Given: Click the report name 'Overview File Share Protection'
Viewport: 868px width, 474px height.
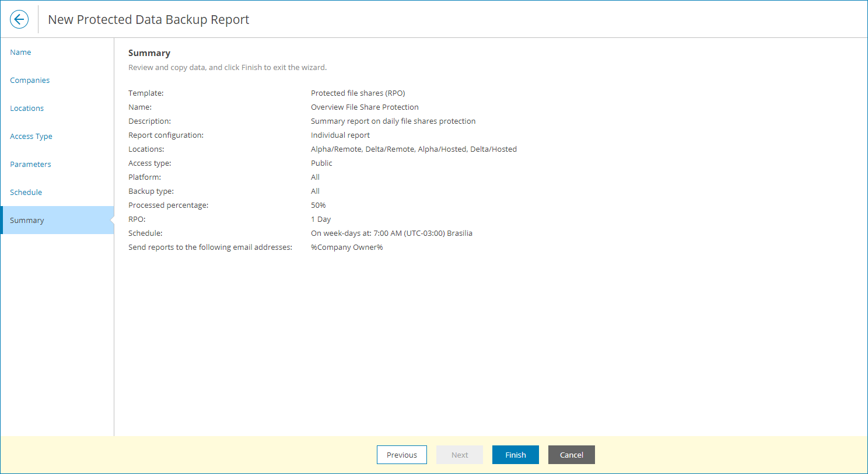Looking at the screenshot, I should [365, 107].
